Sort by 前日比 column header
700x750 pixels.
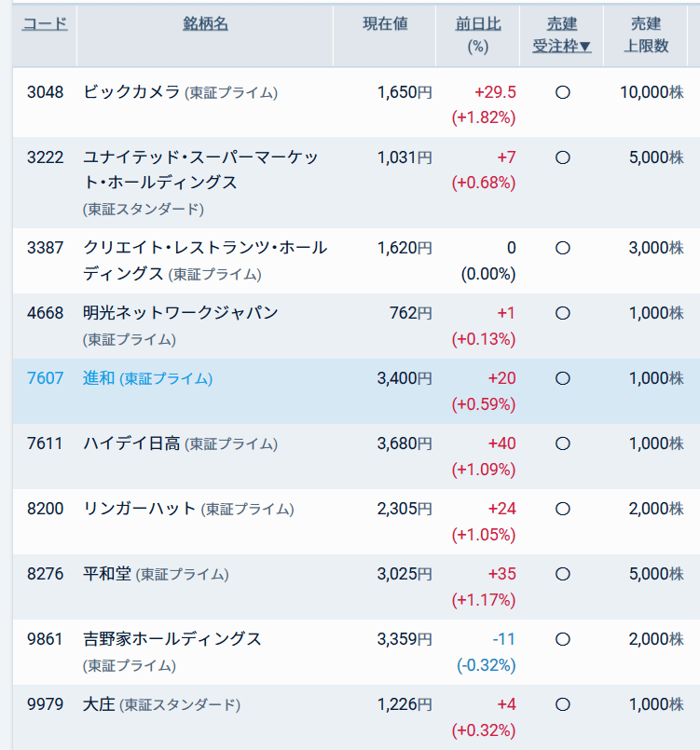click(x=478, y=24)
